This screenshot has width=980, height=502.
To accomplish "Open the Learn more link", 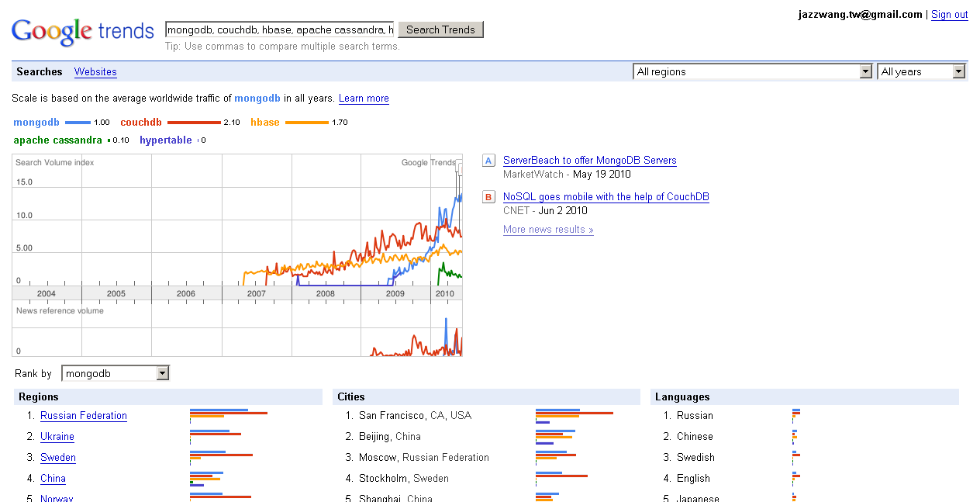I will pos(364,99).
